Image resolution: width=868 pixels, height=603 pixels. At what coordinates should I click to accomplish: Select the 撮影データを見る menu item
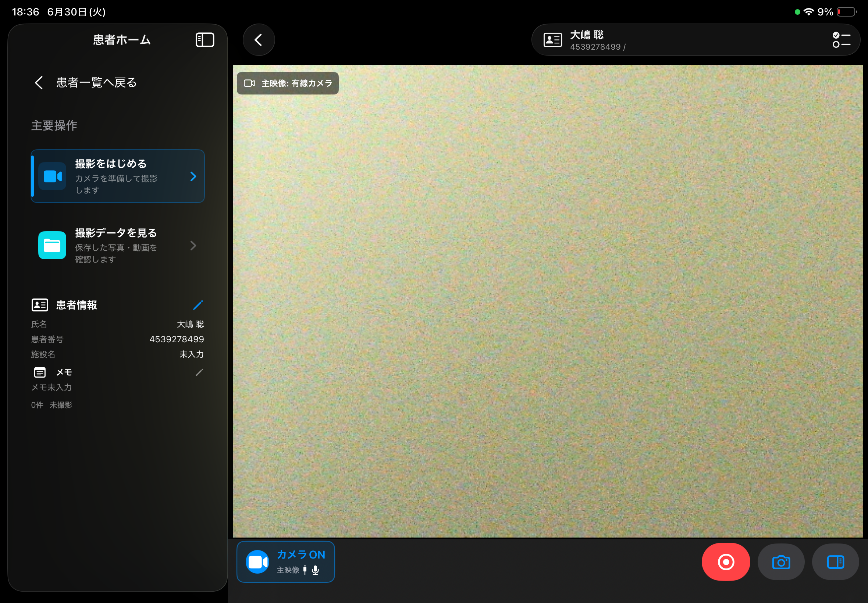tap(118, 245)
